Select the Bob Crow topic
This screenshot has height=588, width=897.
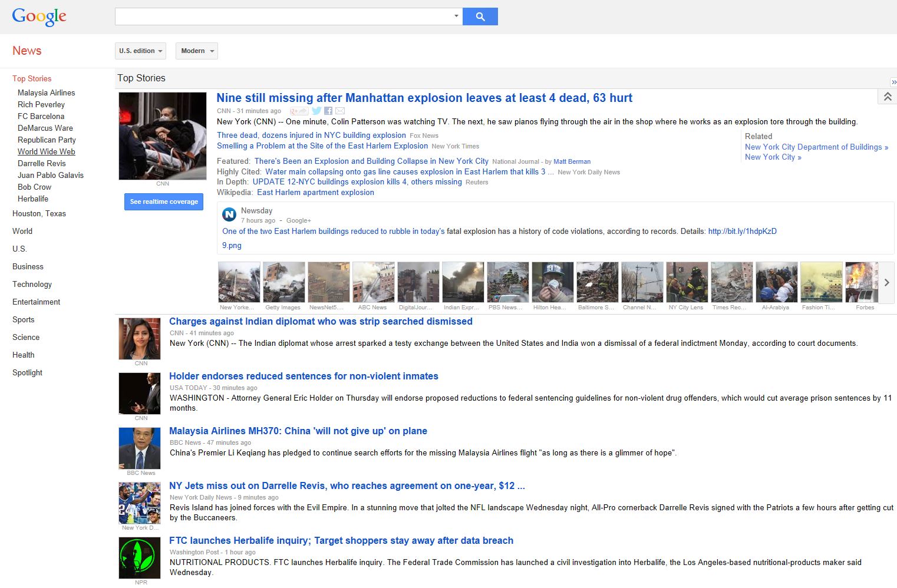(x=34, y=187)
